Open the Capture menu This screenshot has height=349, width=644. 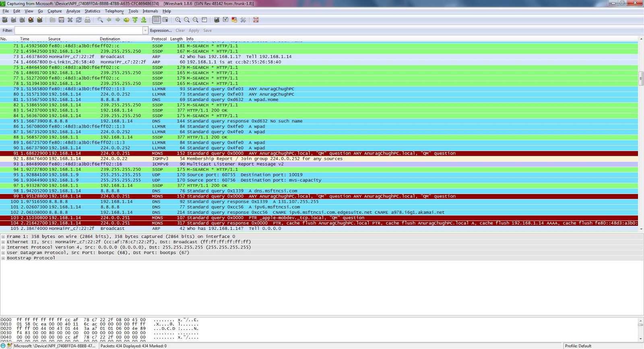pos(55,11)
